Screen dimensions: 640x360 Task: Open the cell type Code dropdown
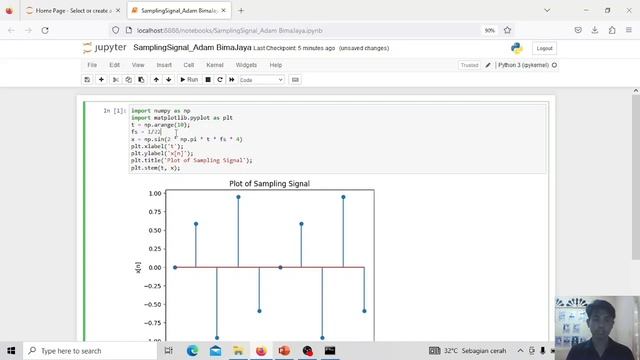(261, 80)
